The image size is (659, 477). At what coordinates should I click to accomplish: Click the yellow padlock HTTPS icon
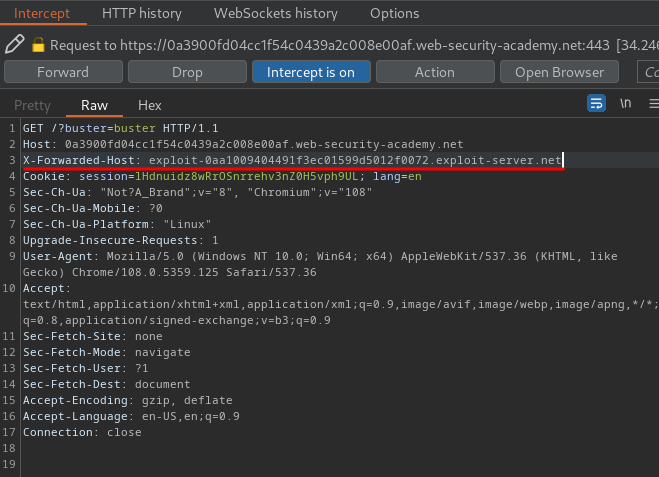[x=38, y=45]
